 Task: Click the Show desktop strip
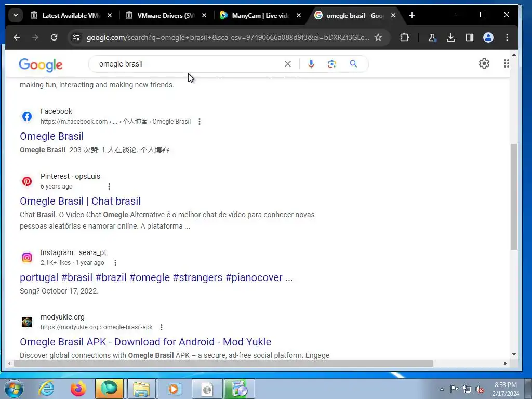(528, 389)
